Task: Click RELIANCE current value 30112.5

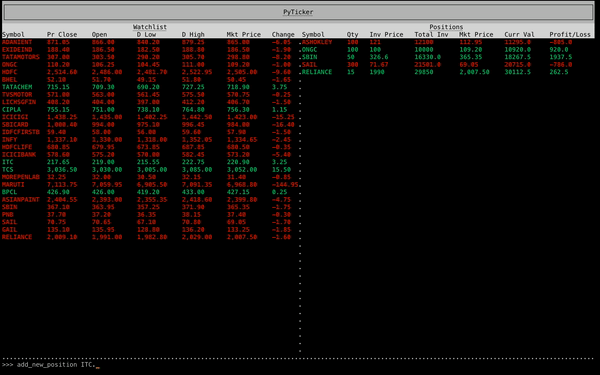Action: click(x=517, y=72)
